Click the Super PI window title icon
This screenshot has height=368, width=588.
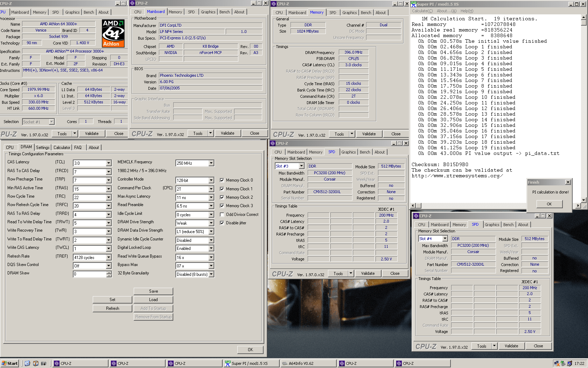click(414, 4)
